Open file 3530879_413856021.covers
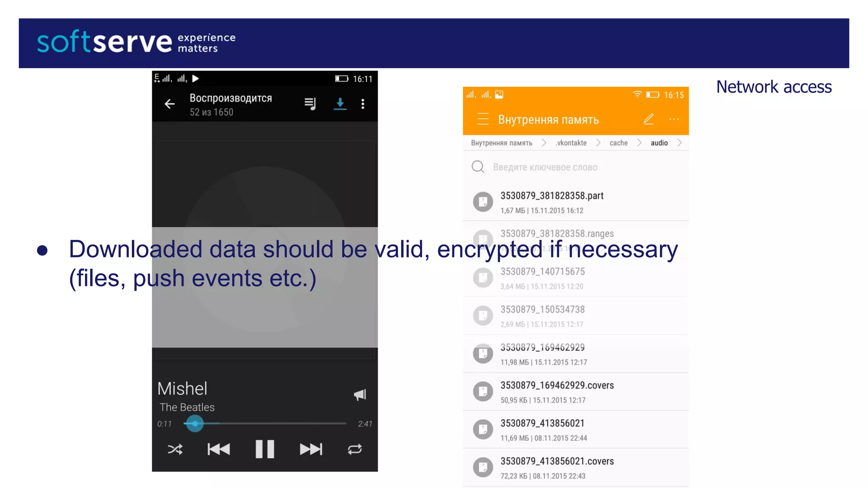The height and width of the screenshot is (488, 868). click(576, 468)
